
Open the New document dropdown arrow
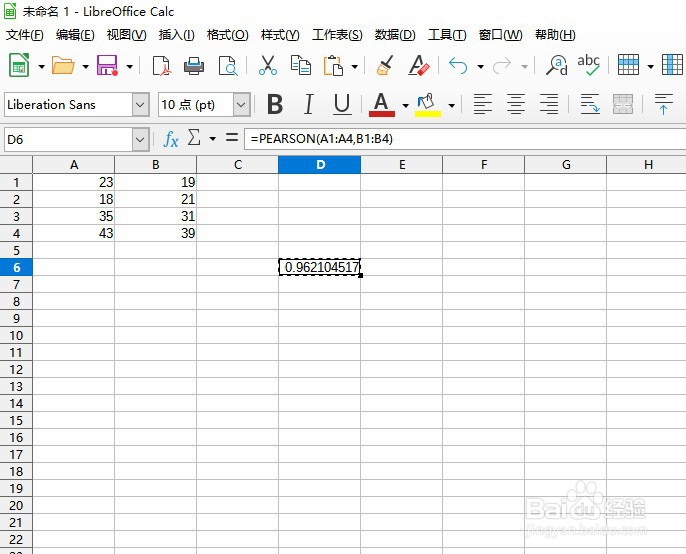[x=42, y=67]
